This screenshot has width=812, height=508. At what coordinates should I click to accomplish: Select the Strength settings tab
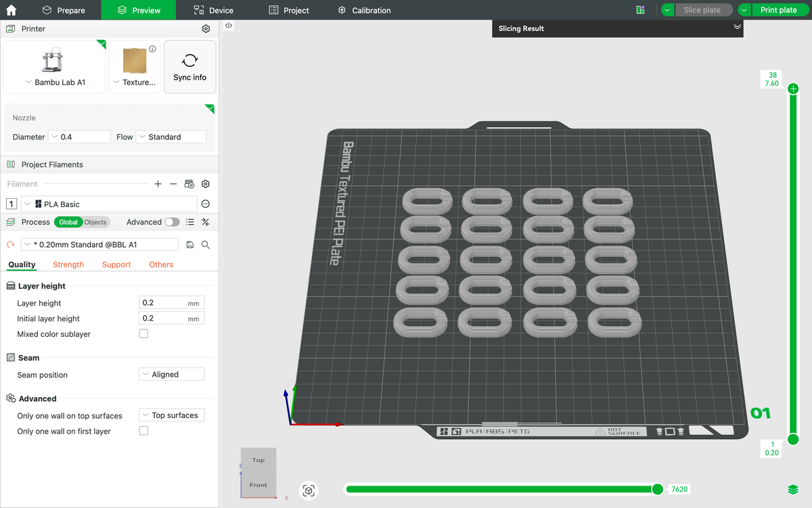68,264
